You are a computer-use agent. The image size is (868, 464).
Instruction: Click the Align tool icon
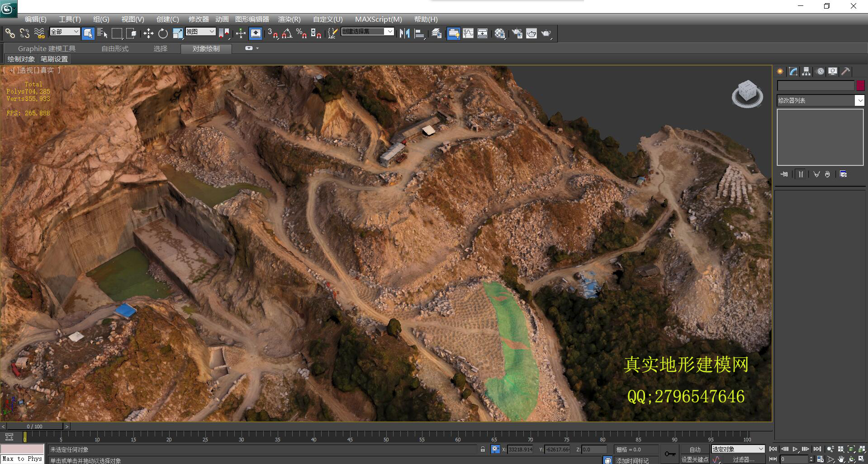click(x=419, y=33)
